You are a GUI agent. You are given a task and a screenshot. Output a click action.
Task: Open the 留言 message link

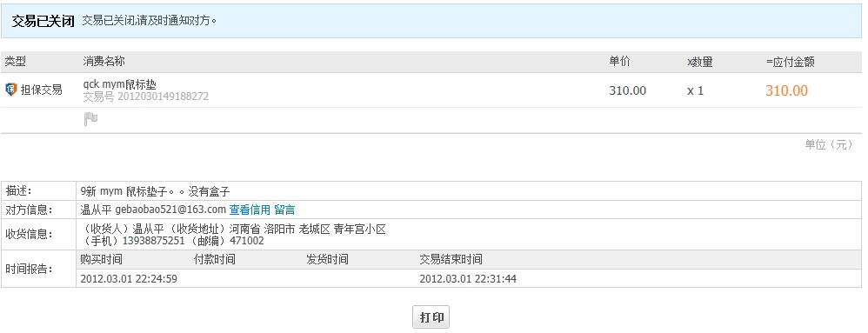pos(284,210)
